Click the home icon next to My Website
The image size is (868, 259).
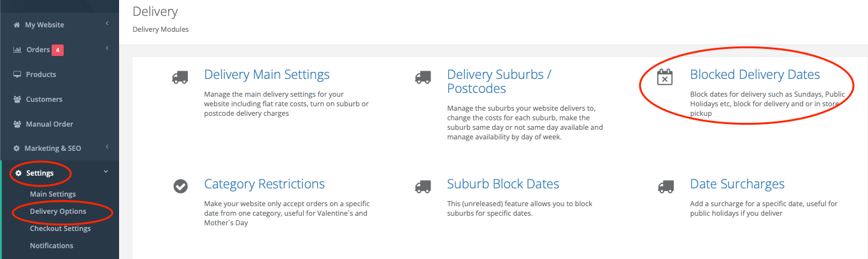(17, 25)
